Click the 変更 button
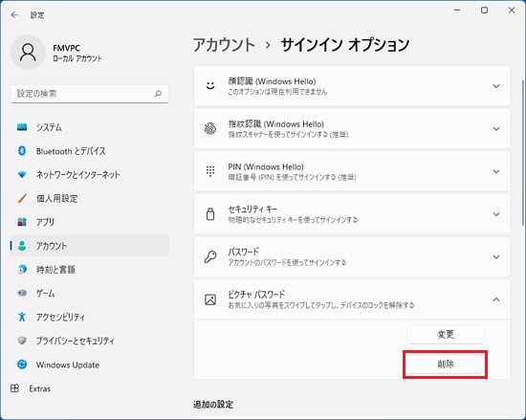Viewport: 526px width, 420px height. 446,335
